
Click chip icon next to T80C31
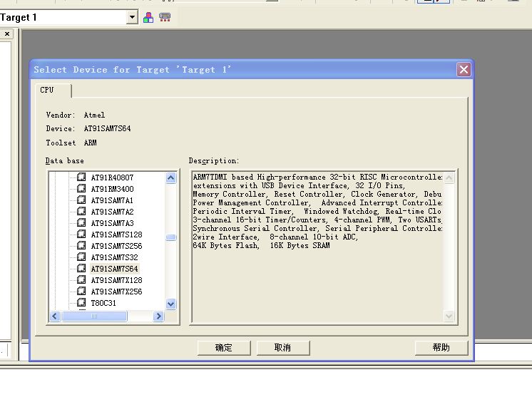pyautogui.click(x=81, y=302)
